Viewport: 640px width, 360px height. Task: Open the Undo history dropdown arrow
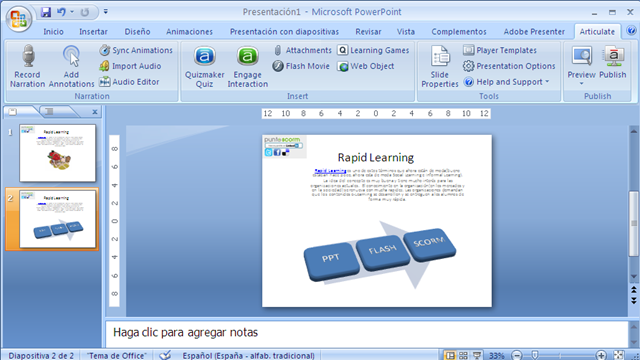coord(72,12)
